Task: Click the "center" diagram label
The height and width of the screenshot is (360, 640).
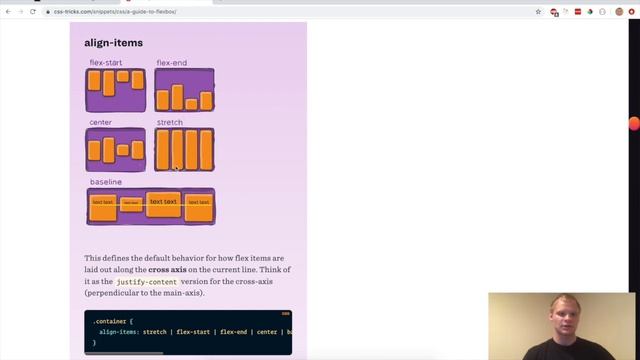Action: point(100,122)
